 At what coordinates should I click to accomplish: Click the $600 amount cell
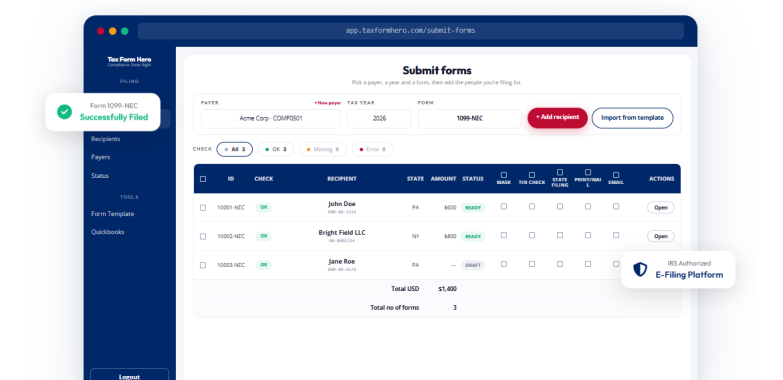click(450, 208)
